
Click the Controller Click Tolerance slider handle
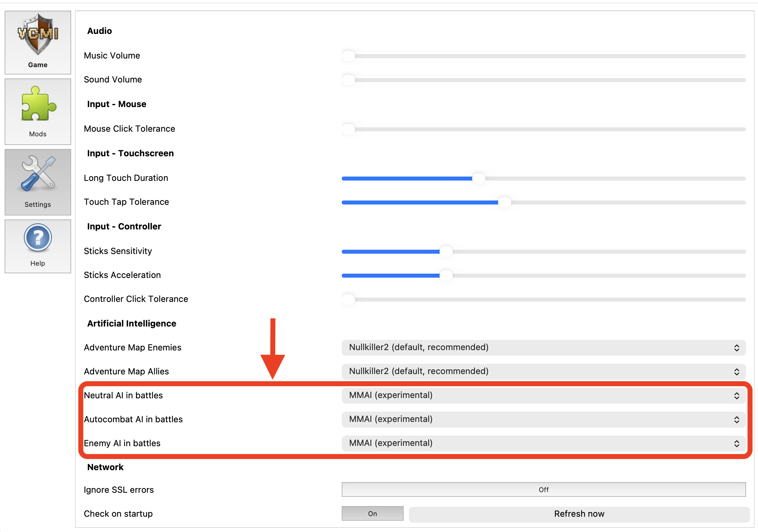348,299
